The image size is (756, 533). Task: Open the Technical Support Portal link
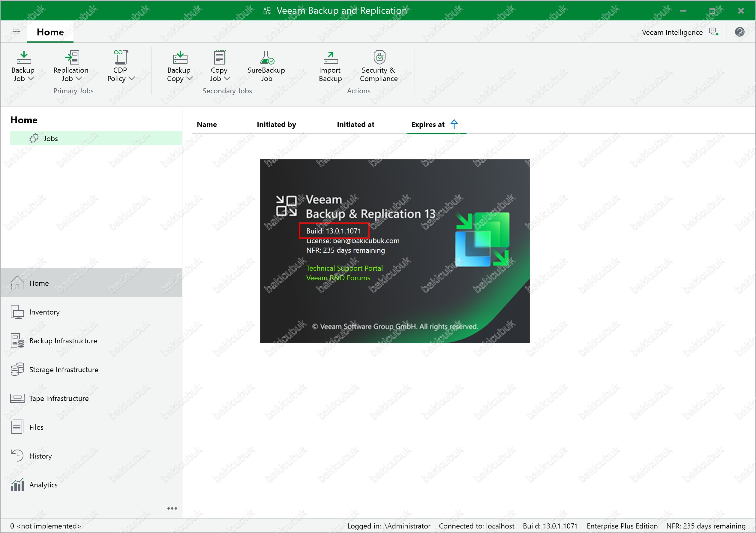coord(344,268)
